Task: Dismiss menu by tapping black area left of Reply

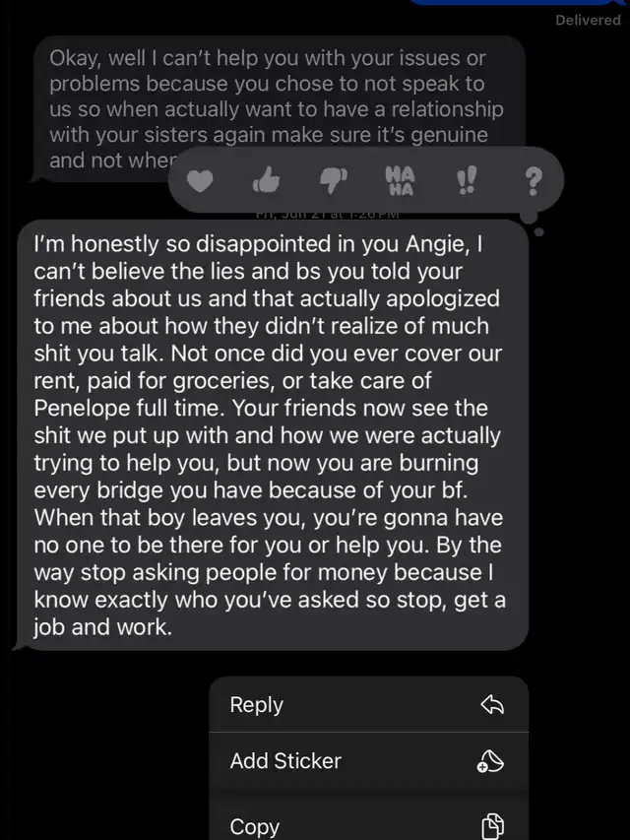Action: point(98,748)
